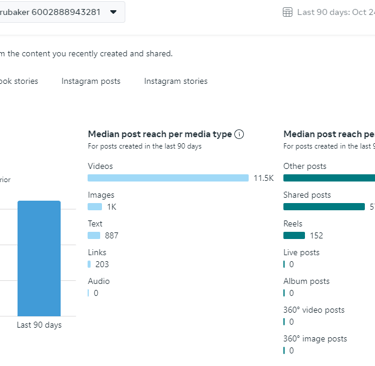Click the Videos bar showing 11.5K
The height and width of the screenshot is (366, 375).
pos(168,178)
